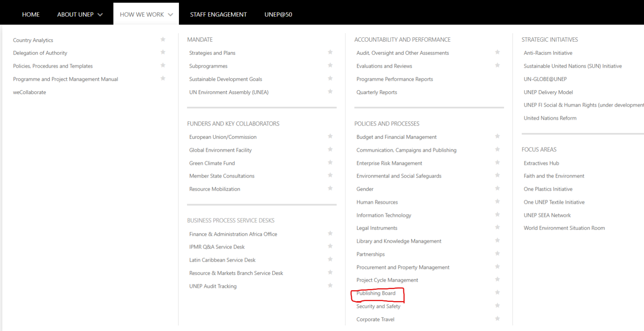Star European Union/Commission
This screenshot has height=331, width=644.
pyautogui.click(x=330, y=136)
